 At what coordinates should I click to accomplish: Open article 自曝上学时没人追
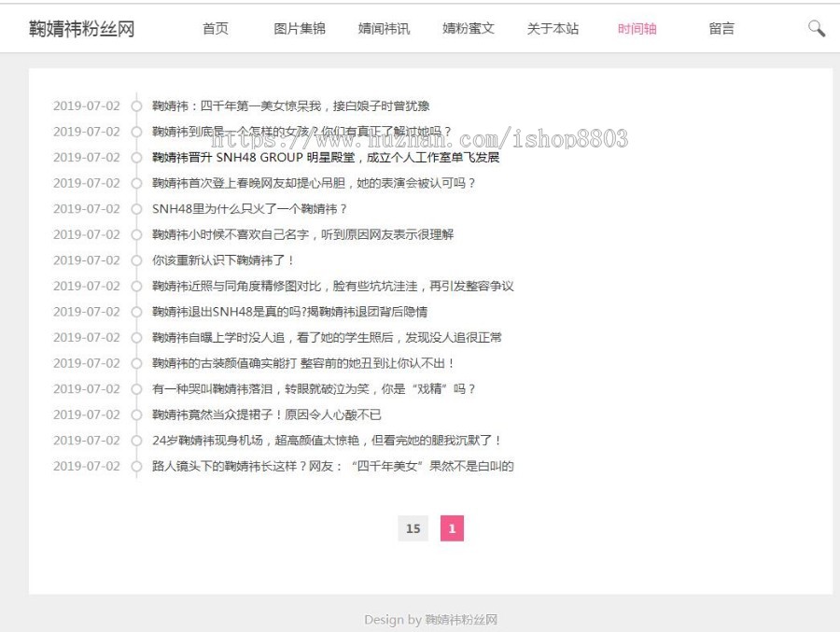tap(327, 338)
